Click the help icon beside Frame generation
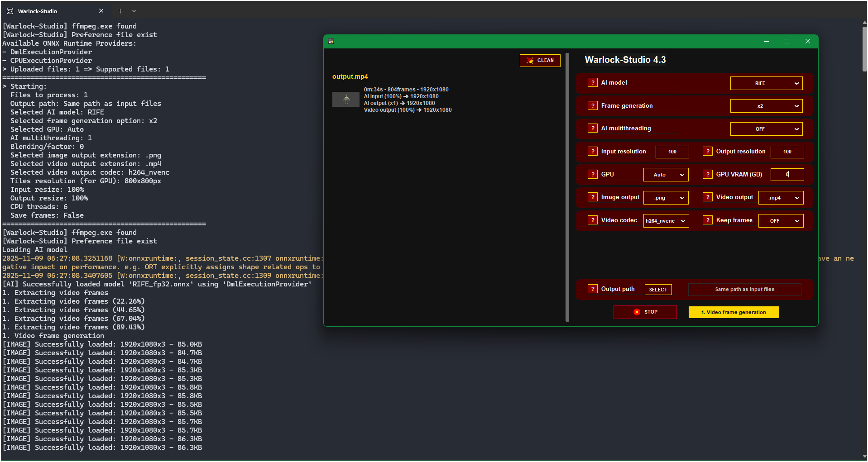868x462 pixels. point(592,105)
